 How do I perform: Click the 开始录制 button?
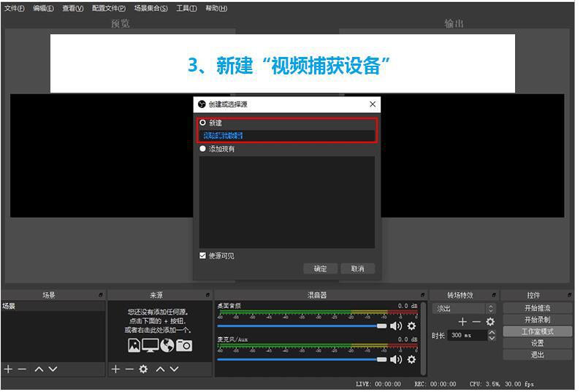coord(537,320)
